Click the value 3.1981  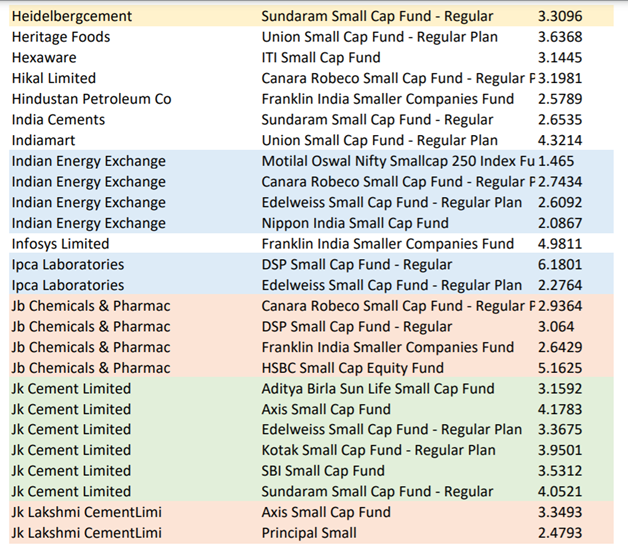click(560, 79)
